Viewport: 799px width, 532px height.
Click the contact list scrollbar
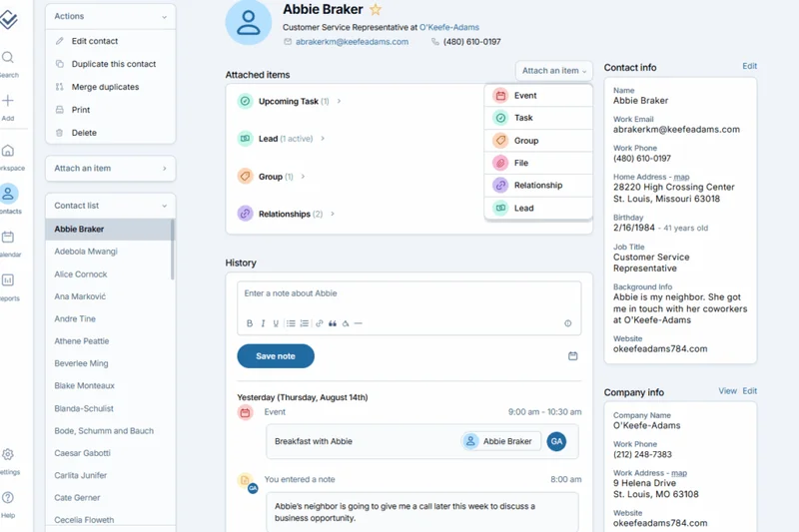pos(172,250)
